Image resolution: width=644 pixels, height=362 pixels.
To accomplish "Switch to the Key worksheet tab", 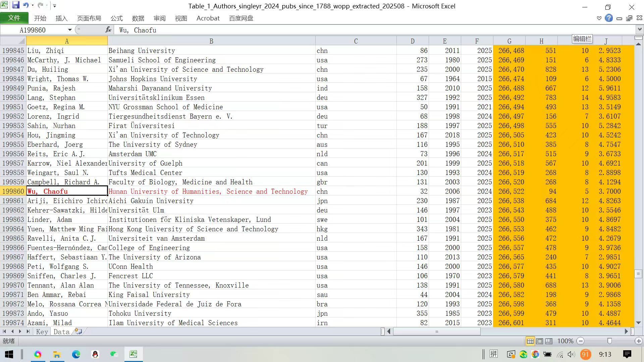I will (42, 331).
